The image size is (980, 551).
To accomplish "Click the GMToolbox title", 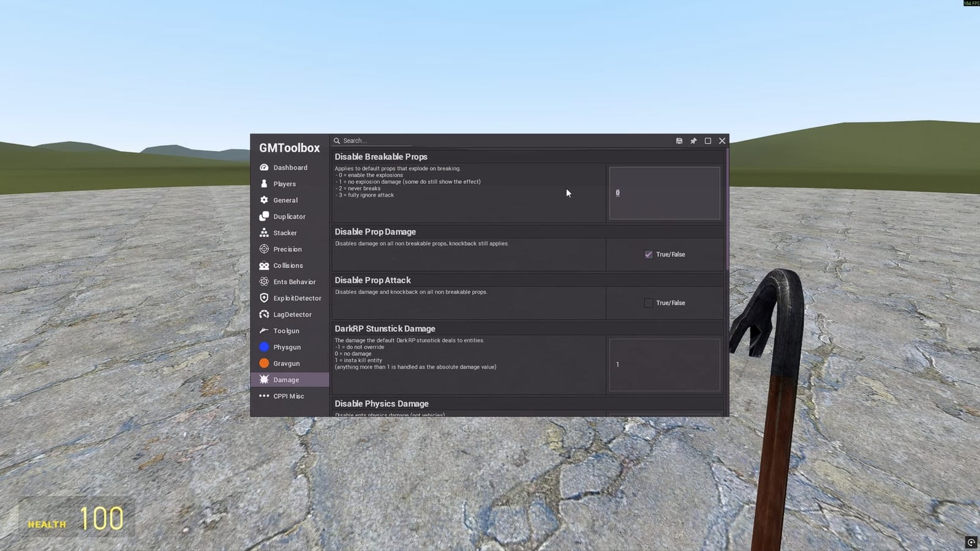I will pos(289,148).
